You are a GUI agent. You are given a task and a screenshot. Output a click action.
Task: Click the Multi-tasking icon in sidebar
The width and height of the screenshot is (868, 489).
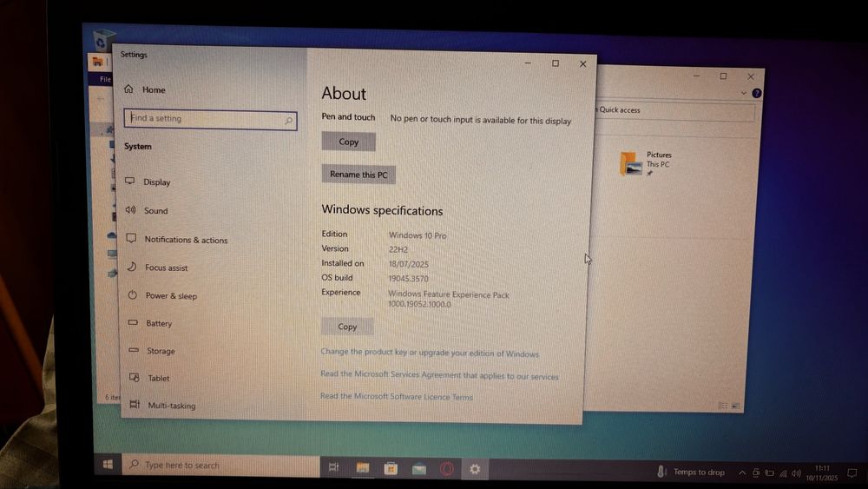coord(135,404)
